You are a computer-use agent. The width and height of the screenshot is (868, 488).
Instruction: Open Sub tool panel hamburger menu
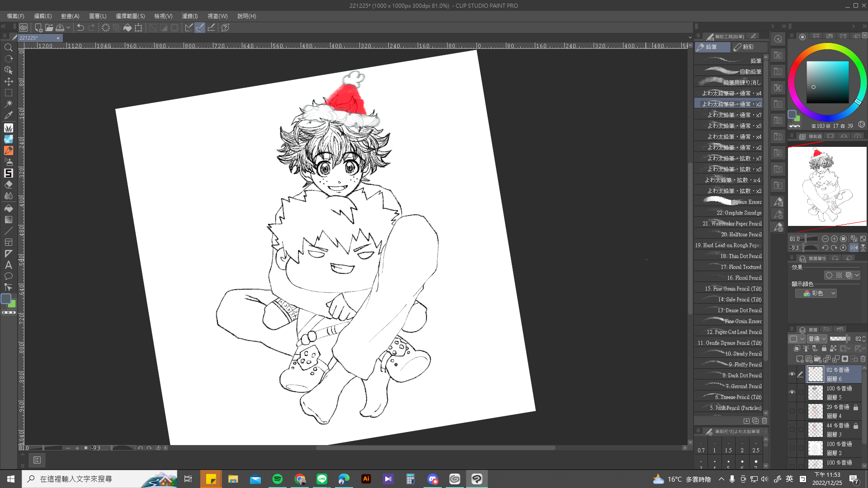pyautogui.click(x=698, y=36)
